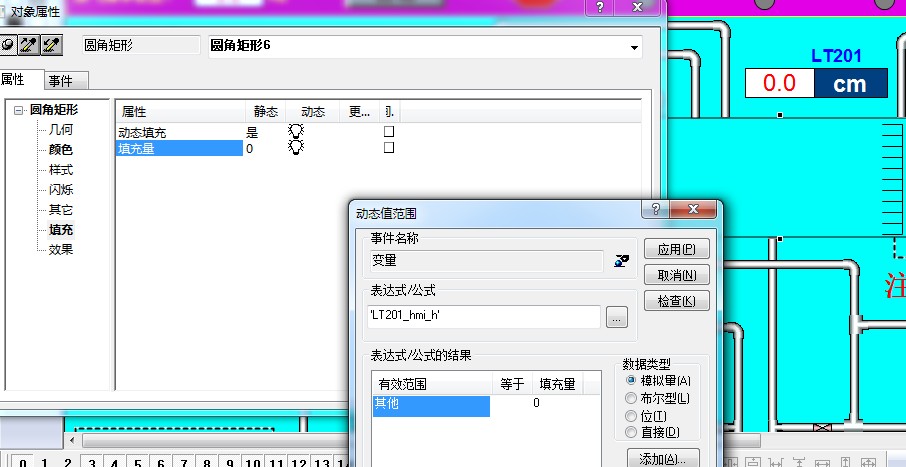Select the 模拟量(A) data type radio
Screen dimensions: 906x467
coord(631,380)
